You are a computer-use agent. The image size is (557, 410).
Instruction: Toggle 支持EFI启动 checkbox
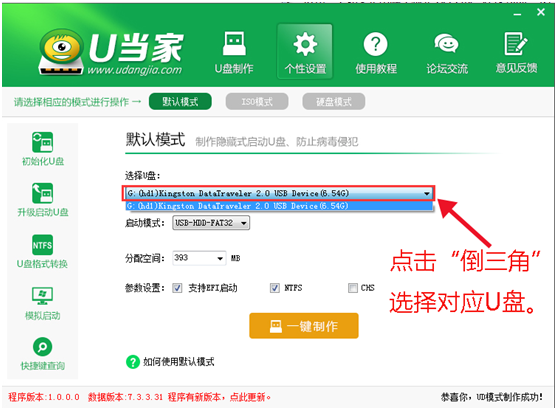177,288
